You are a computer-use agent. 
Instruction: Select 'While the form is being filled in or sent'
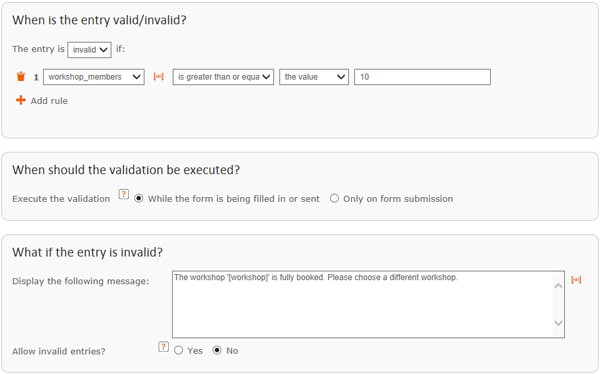tap(139, 199)
